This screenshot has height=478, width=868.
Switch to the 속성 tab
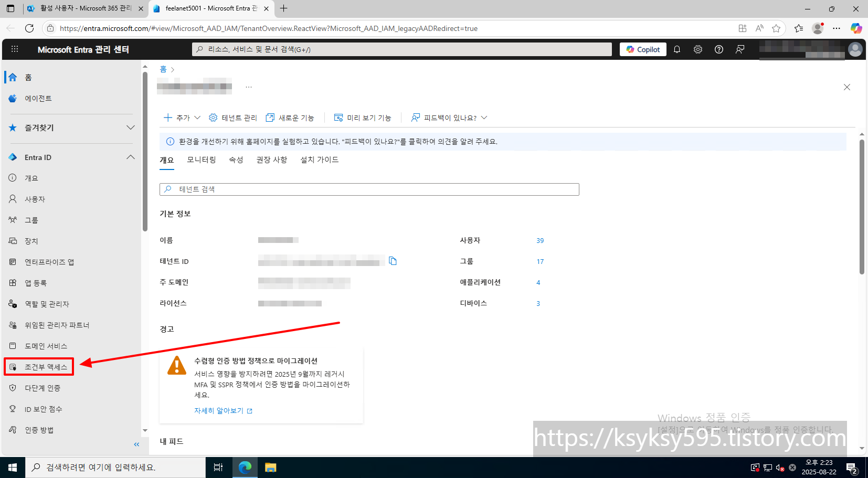coord(236,160)
